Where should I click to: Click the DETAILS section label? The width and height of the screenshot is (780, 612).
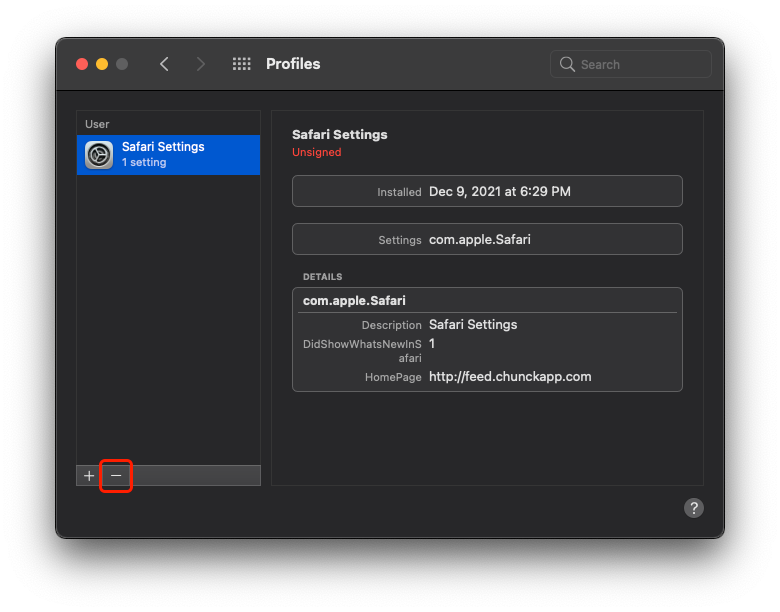[322, 277]
